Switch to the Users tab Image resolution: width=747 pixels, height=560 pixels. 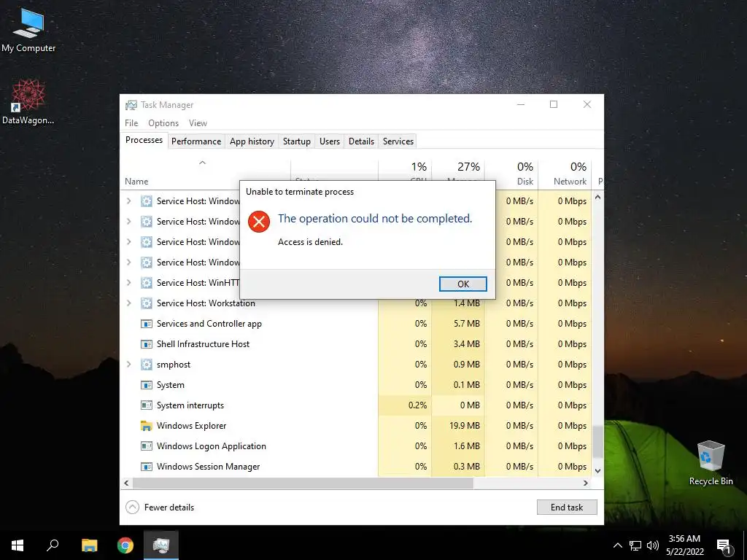[329, 141]
